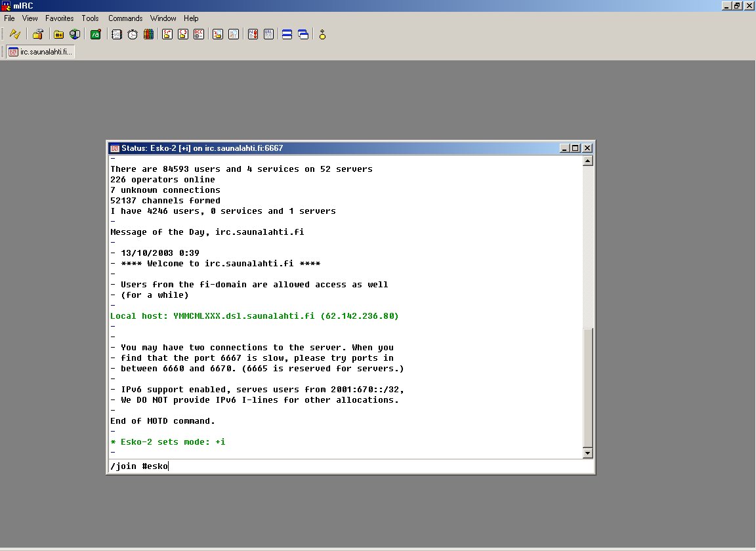Open the Favorites menu

59,18
